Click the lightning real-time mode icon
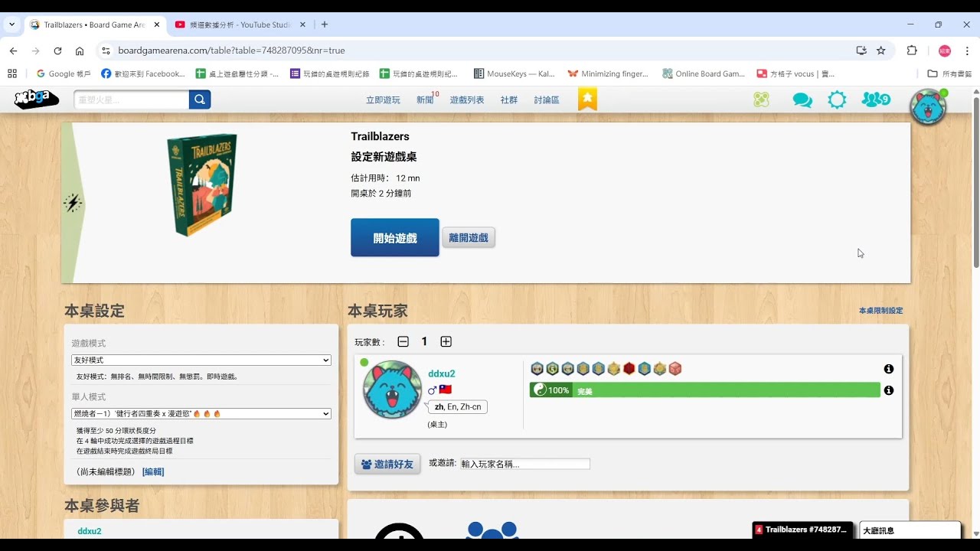This screenshot has width=980, height=551. (72, 203)
